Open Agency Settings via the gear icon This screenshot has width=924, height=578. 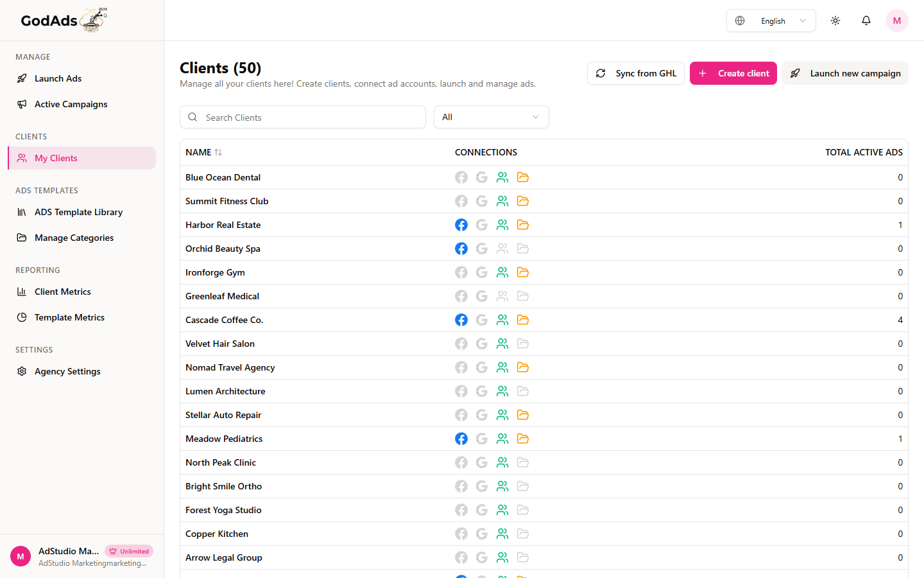coord(21,371)
